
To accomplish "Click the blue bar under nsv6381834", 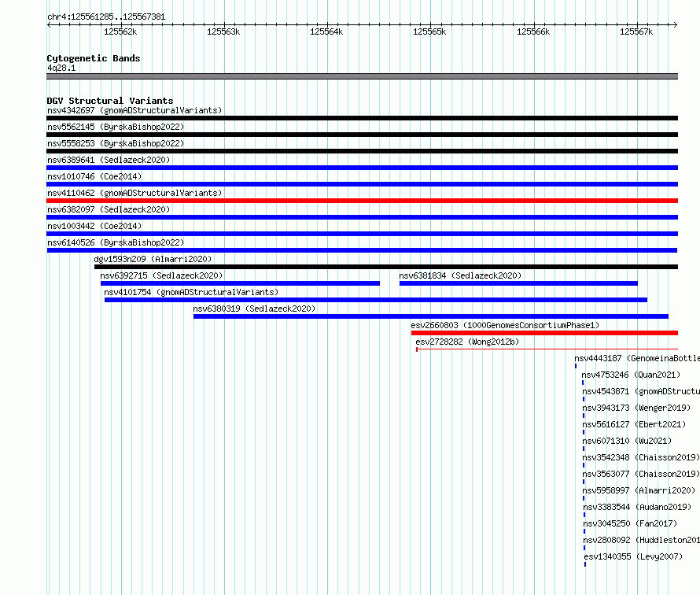I will click(518, 283).
